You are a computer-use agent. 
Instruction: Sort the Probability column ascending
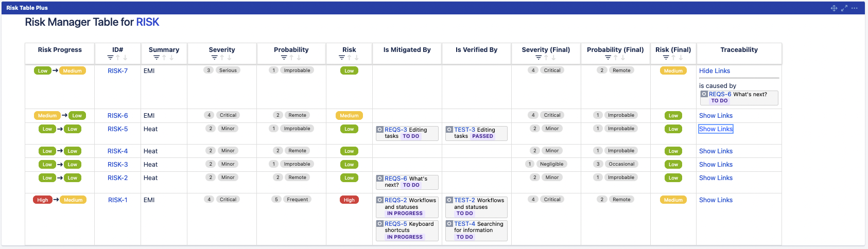[x=291, y=58]
